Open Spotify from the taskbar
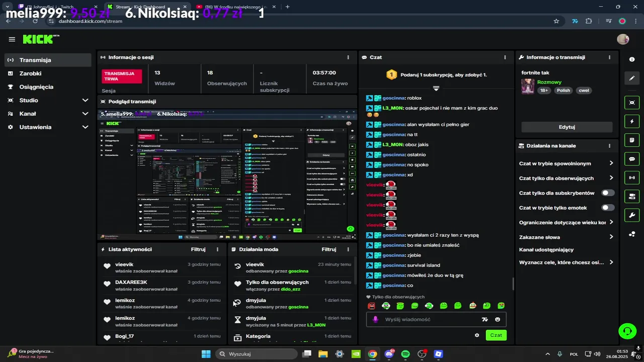The width and height of the screenshot is (644, 362). pyautogui.click(x=406, y=354)
